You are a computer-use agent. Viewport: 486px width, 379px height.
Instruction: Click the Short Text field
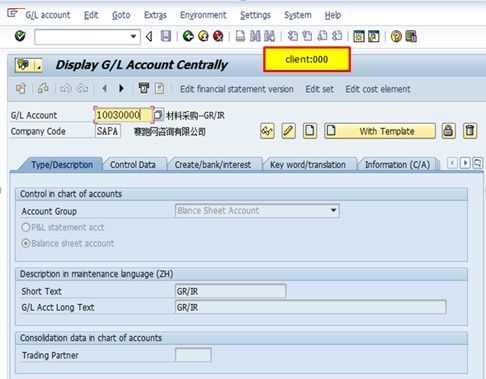click(x=230, y=291)
